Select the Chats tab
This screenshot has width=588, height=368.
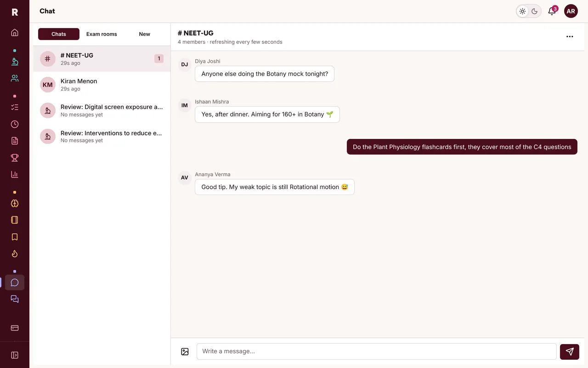[59, 34]
